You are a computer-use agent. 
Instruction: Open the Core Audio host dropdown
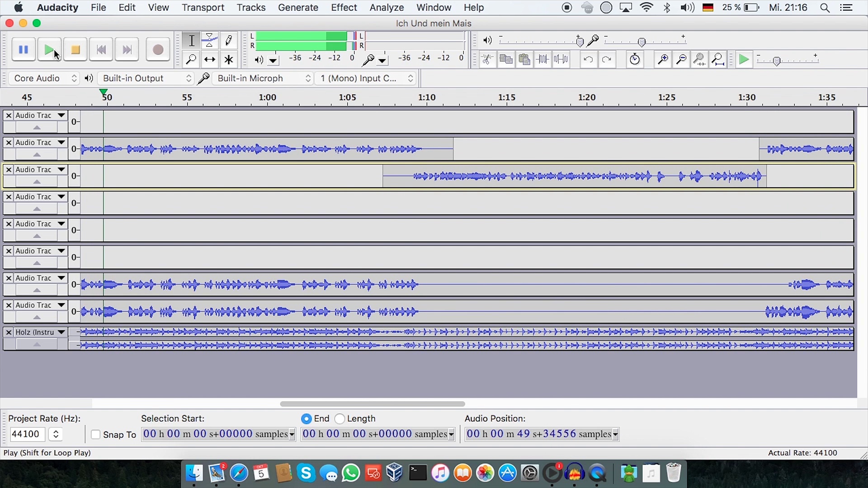click(x=44, y=78)
